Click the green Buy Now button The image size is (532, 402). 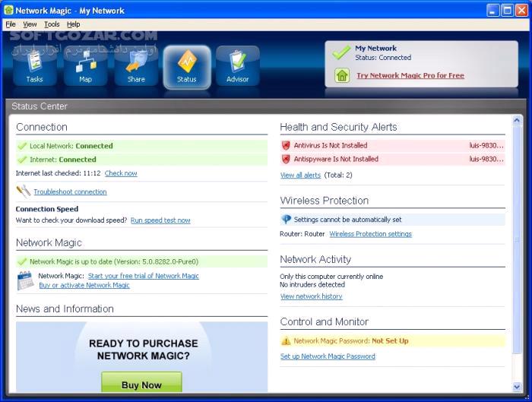pyautogui.click(x=141, y=382)
